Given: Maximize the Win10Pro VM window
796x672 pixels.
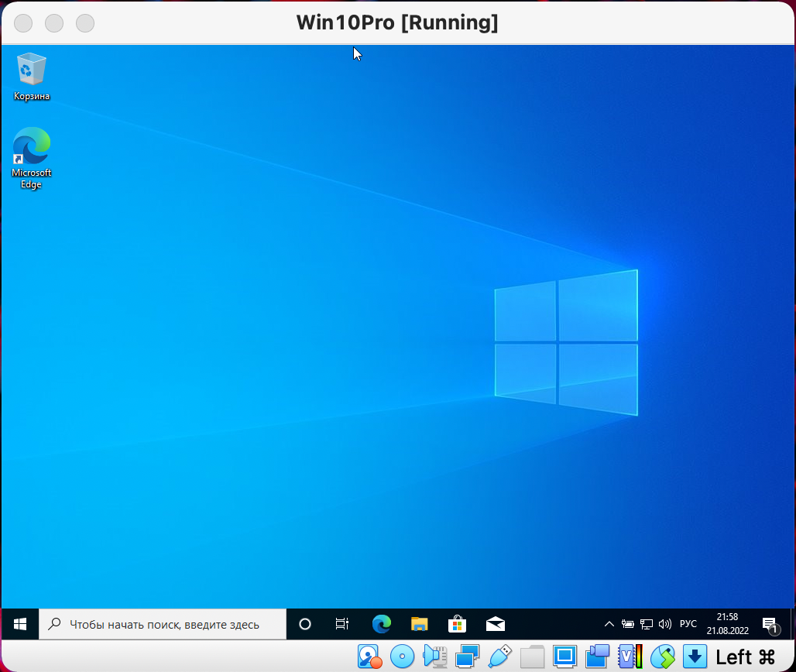Looking at the screenshot, I should (85, 23).
